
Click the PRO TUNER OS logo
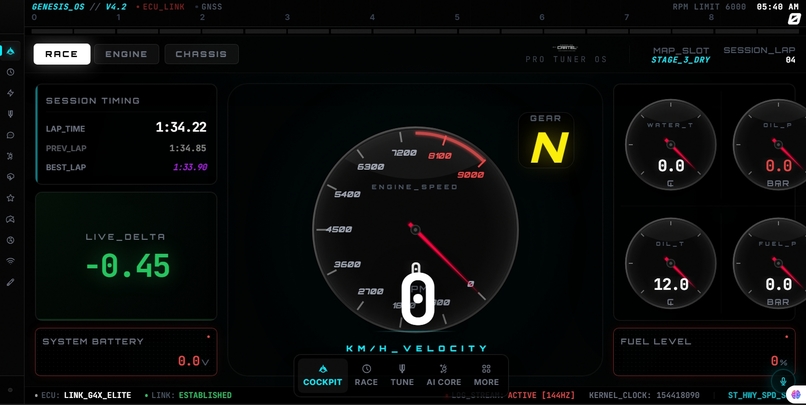(x=566, y=54)
